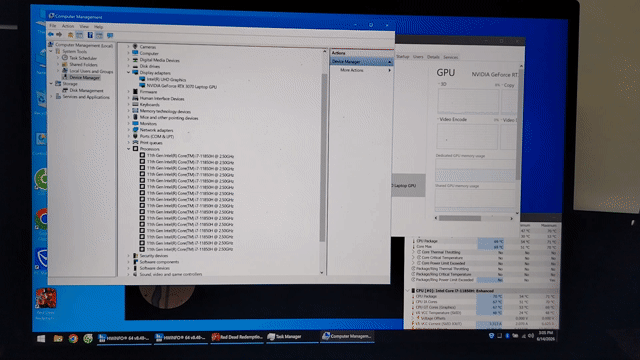Click the 3D engine graph in Task Manager
This screenshot has width=640, height=360.
tap(468, 101)
